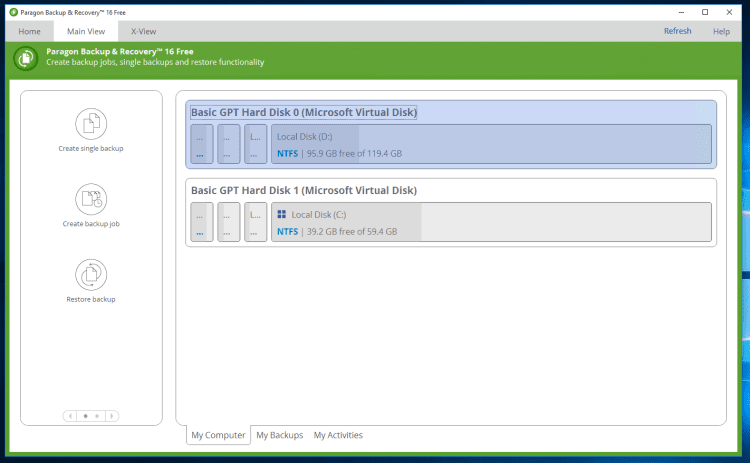750x463 pixels.
Task: Click '39.2 GB free of 59.4 GB' text
Action: click(x=352, y=232)
